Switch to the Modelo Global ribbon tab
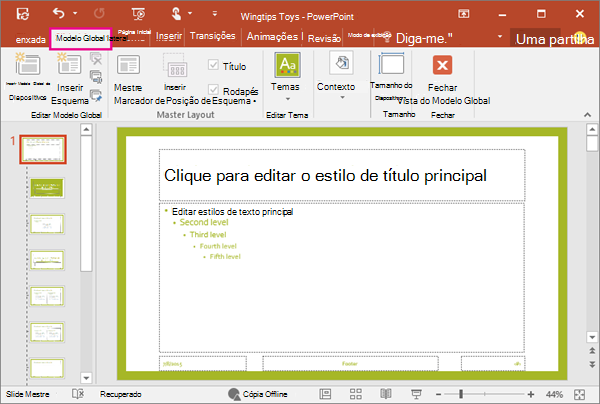600x404 pixels. [x=80, y=38]
